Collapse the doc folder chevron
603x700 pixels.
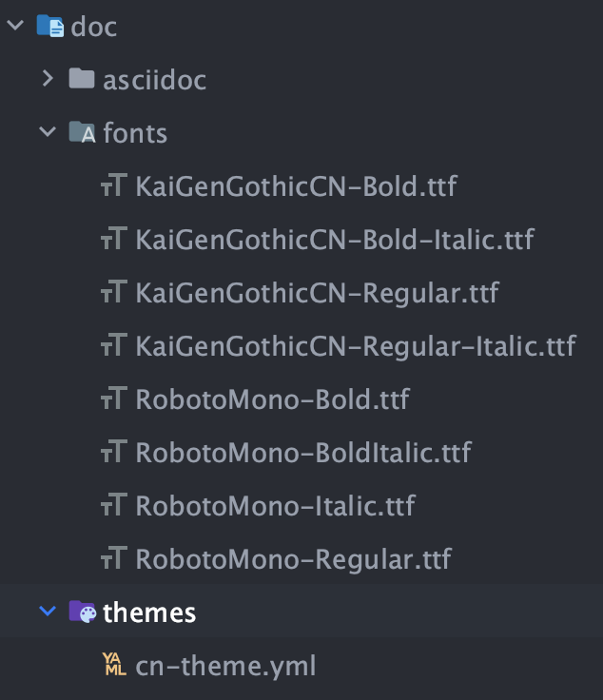[x=14, y=26]
